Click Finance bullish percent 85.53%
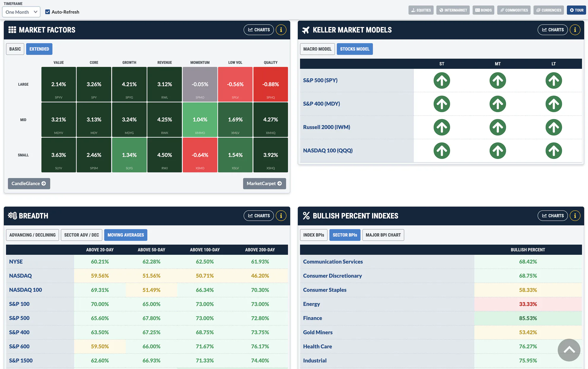The width and height of the screenshot is (588, 369). click(x=528, y=318)
